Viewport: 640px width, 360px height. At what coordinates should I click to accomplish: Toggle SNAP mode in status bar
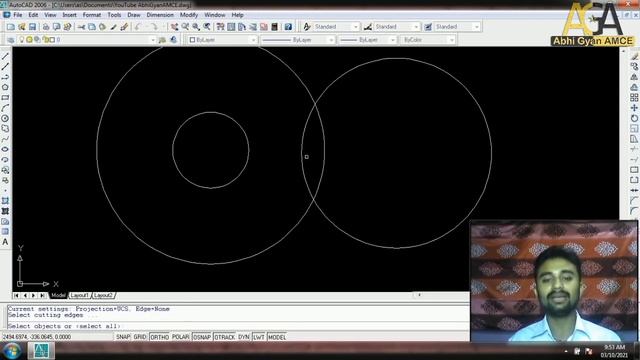click(x=123, y=337)
